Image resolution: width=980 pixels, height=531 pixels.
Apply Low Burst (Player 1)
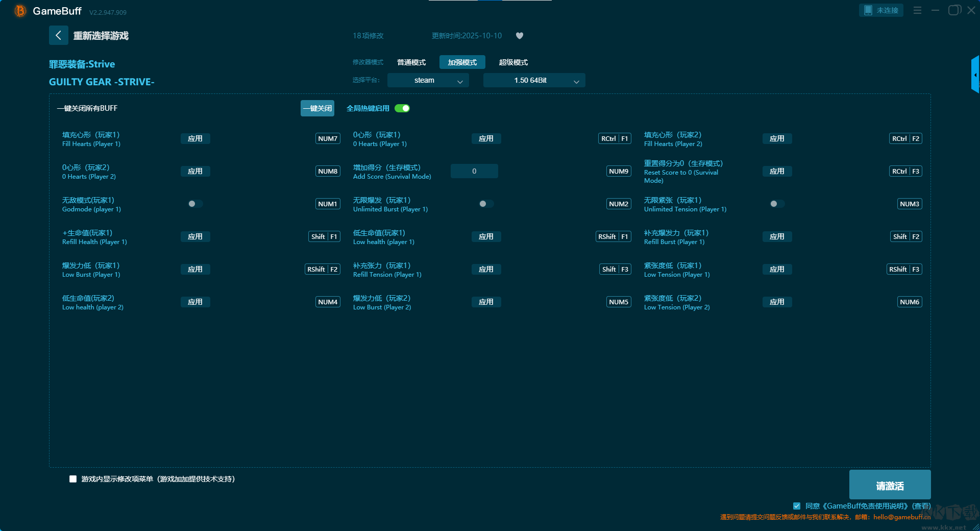click(195, 269)
